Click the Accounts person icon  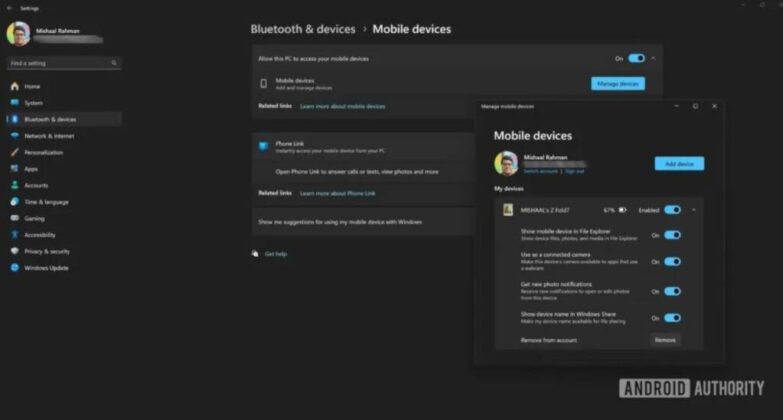14,185
